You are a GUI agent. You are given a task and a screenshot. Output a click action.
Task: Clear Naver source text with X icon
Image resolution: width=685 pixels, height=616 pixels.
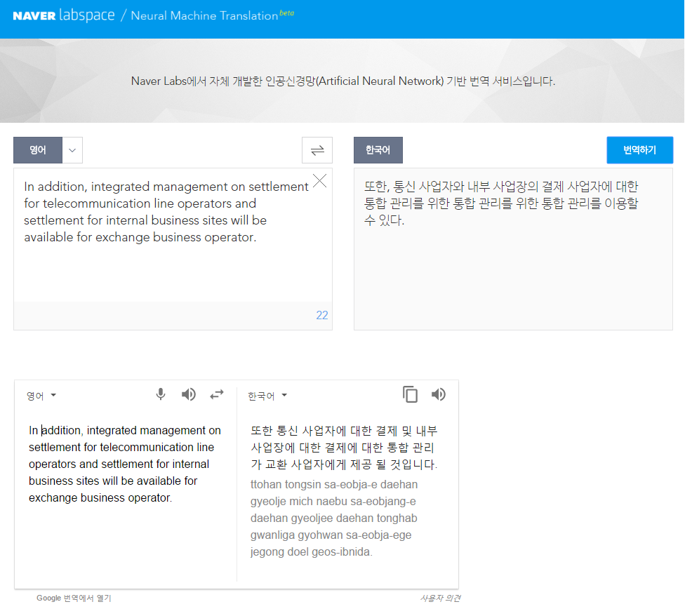(x=320, y=180)
